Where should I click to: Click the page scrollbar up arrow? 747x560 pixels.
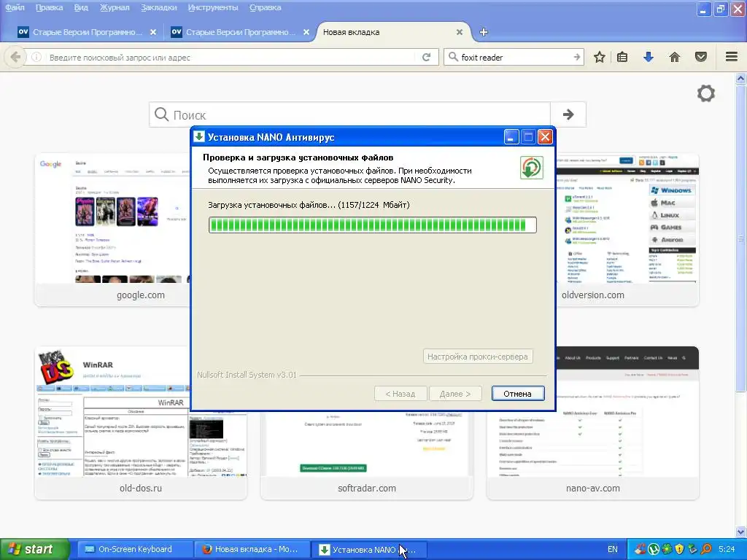741,78
